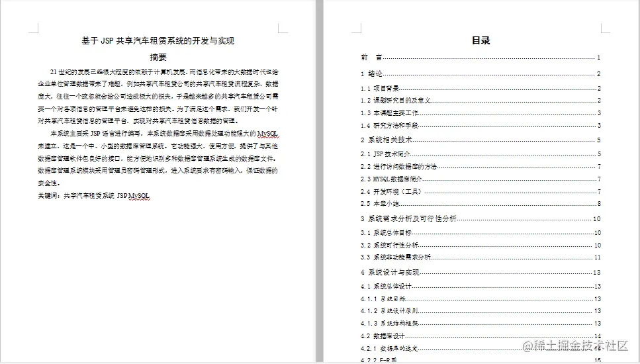Open entry 2.1 JSP技术简介

click(x=480, y=154)
